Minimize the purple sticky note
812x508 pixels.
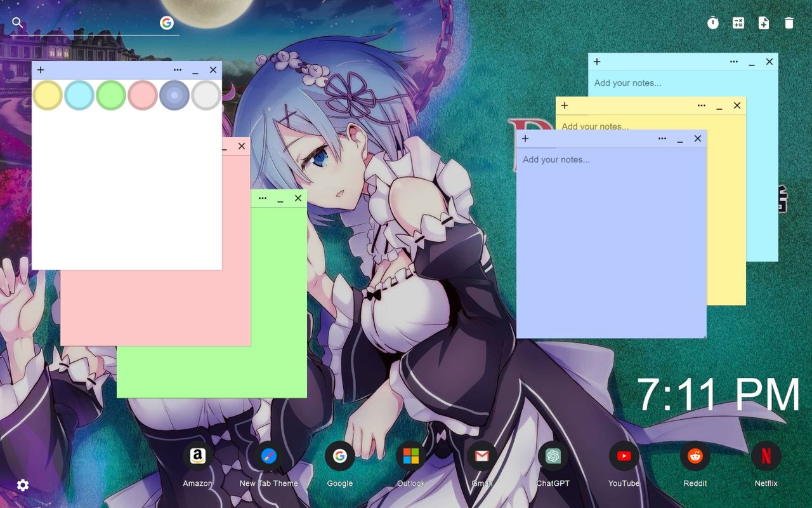point(680,139)
